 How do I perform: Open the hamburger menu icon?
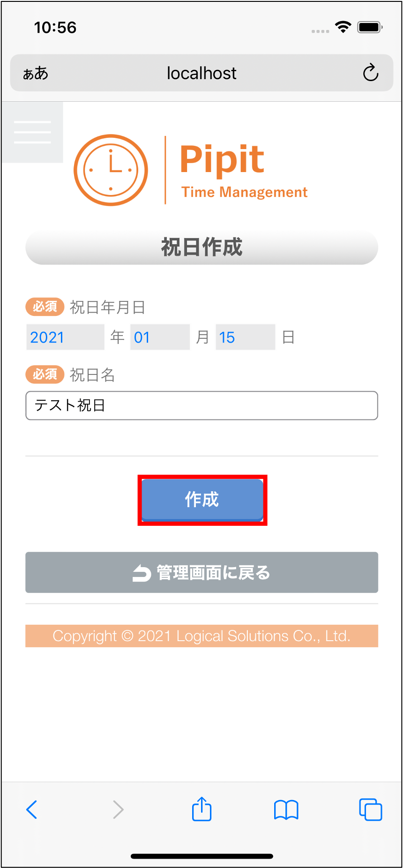32,132
